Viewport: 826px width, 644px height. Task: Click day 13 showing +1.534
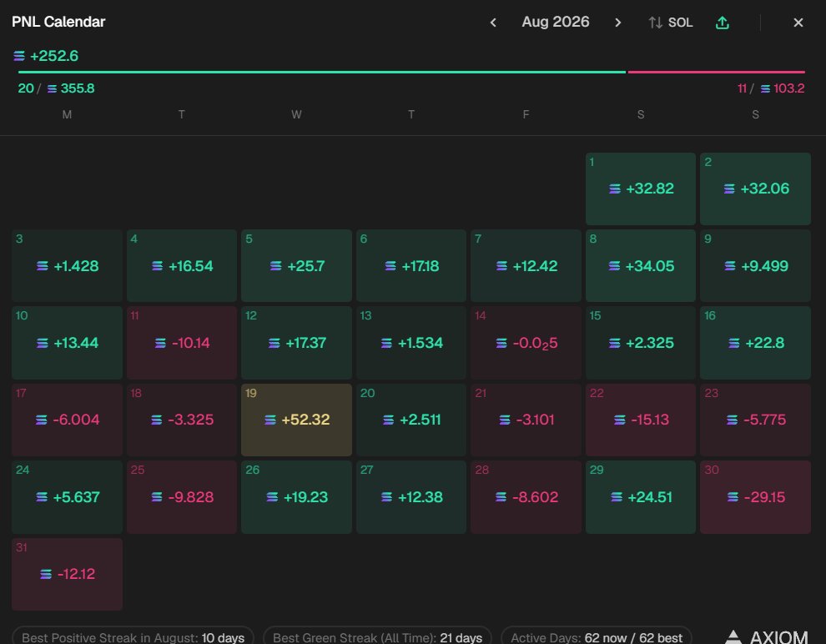point(410,343)
